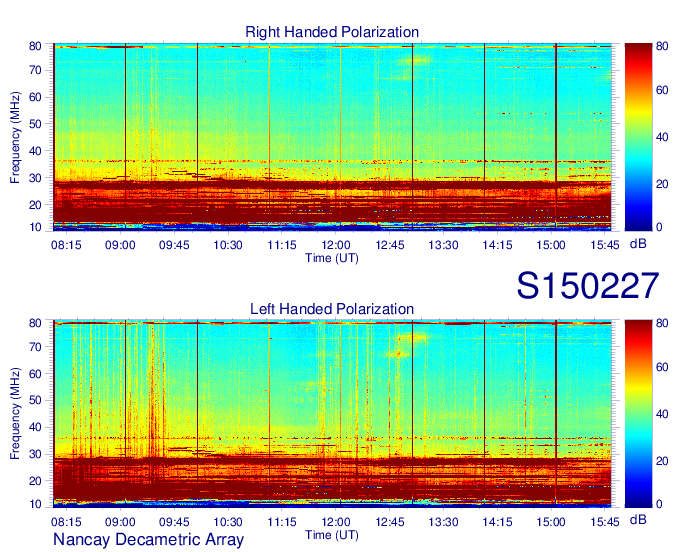Click the Left Handed Polarization title
The image size is (680, 552).
332,309
